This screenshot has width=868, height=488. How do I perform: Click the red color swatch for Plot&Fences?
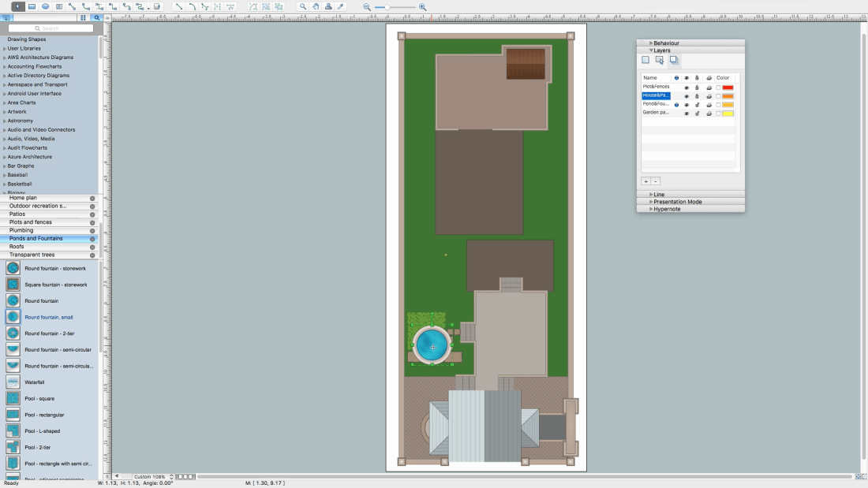tap(728, 87)
